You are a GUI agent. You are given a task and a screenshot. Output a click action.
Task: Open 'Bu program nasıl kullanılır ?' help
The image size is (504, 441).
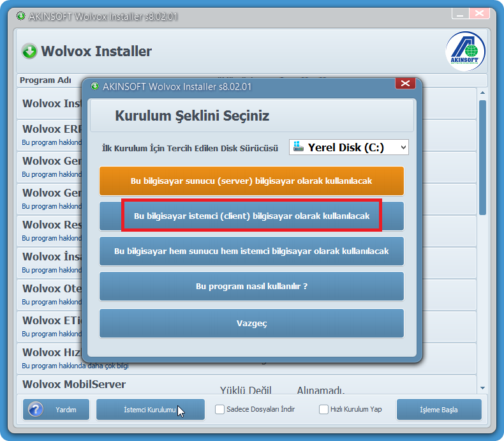pyautogui.click(x=251, y=286)
